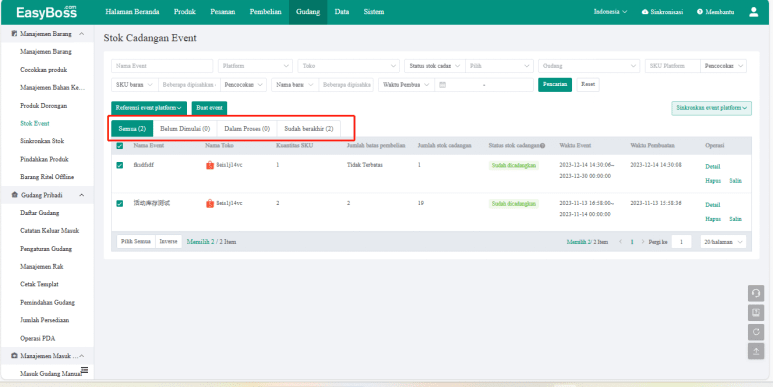Change the 20/halaman page size dropdown

click(x=723, y=242)
